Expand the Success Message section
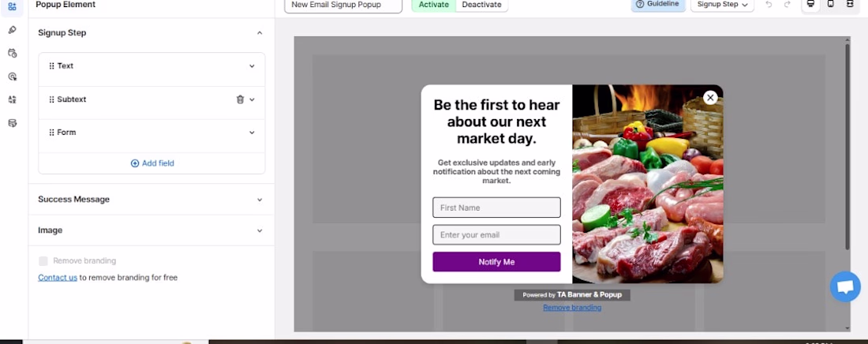 152,200
